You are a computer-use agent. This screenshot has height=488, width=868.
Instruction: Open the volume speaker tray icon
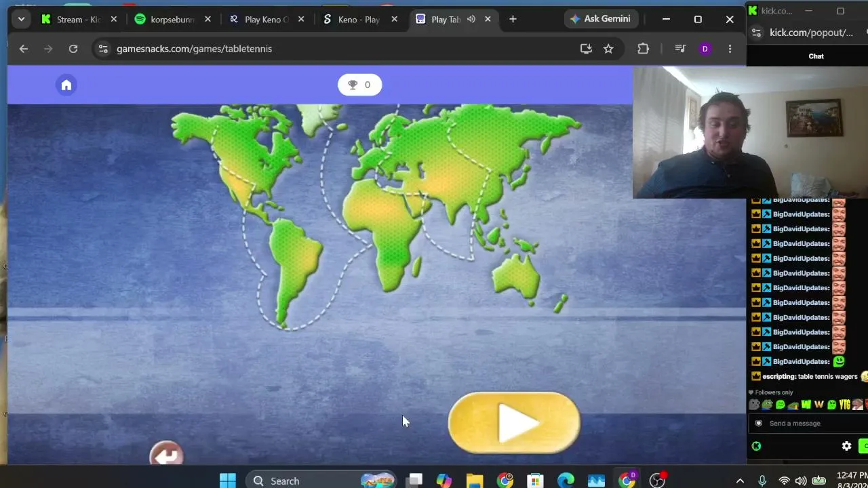(801, 481)
